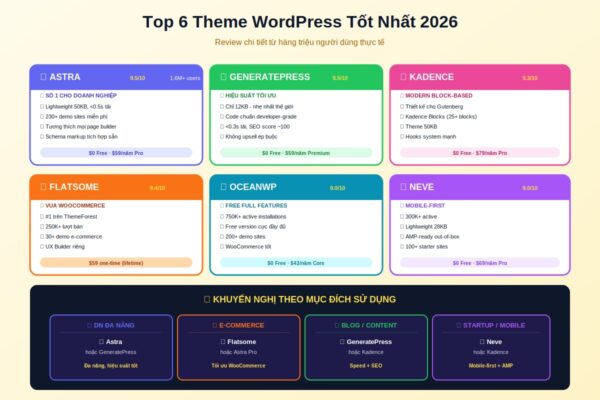Click '250K+ lượt bán' line
The height and width of the screenshot is (400, 600).
click(62, 226)
